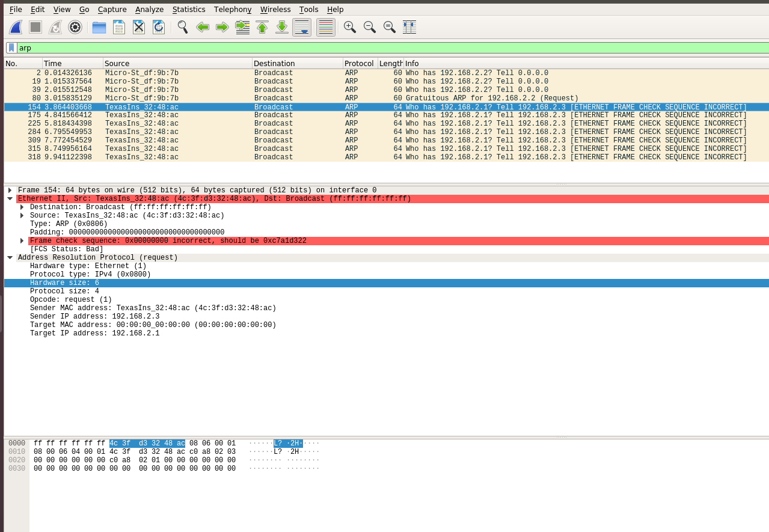Expand the Source: TexasIns_32:48:ac field
Viewport: 769px width, 532px height.
pos(22,215)
